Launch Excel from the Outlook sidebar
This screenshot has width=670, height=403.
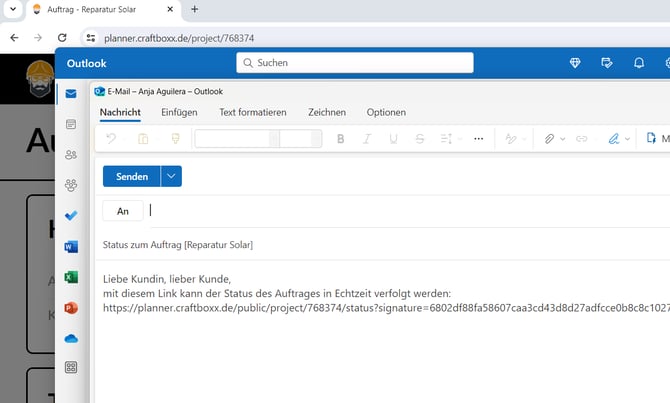point(70,277)
